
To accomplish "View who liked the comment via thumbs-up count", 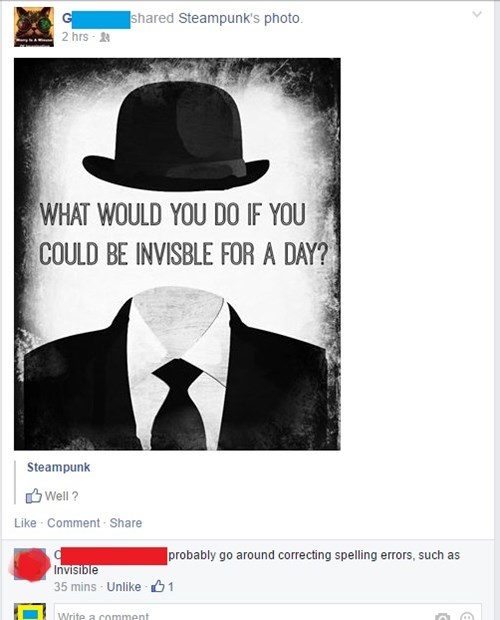I will pyautogui.click(x=162, y=586).
